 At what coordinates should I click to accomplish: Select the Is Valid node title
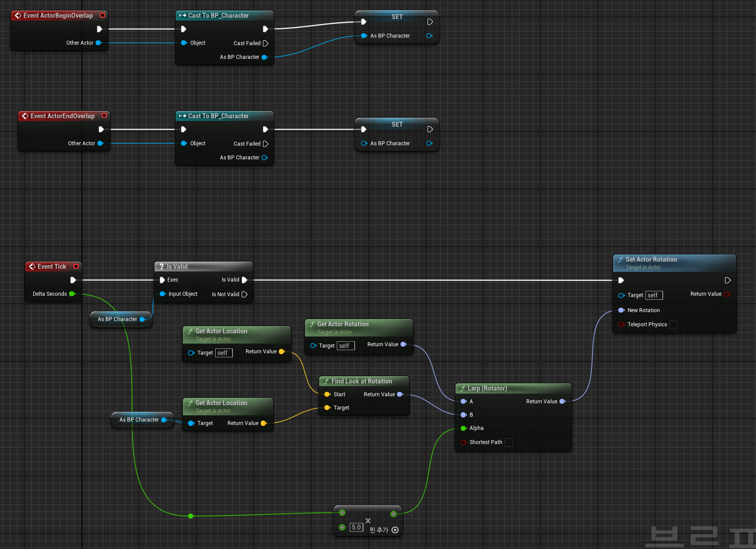point(177,267)
